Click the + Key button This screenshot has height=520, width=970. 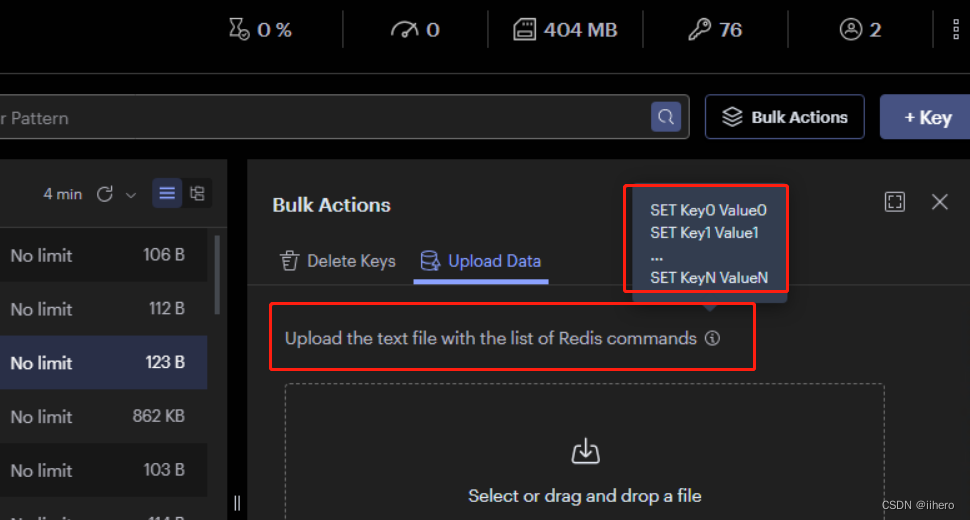(926, 117)
